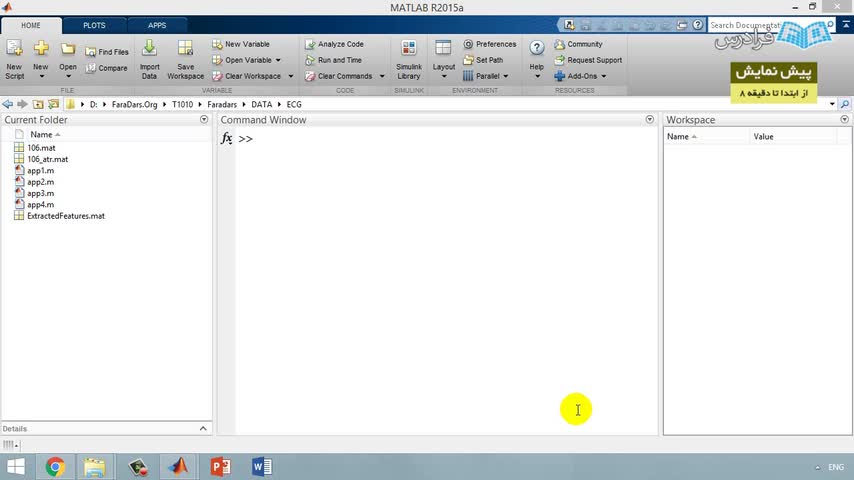Select file 106_atr.mat
This screenshot has width=854, height=480.
click(47, 159)
